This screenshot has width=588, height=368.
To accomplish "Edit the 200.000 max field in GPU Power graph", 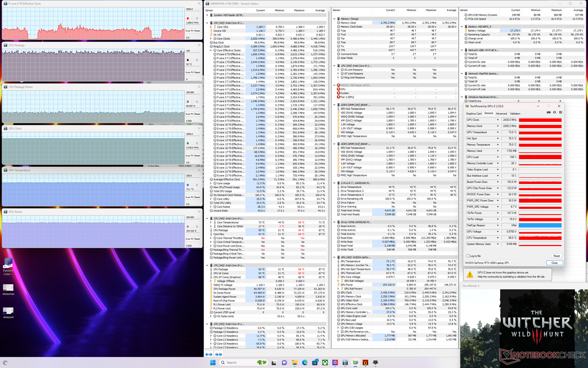I will click(193, 217).
